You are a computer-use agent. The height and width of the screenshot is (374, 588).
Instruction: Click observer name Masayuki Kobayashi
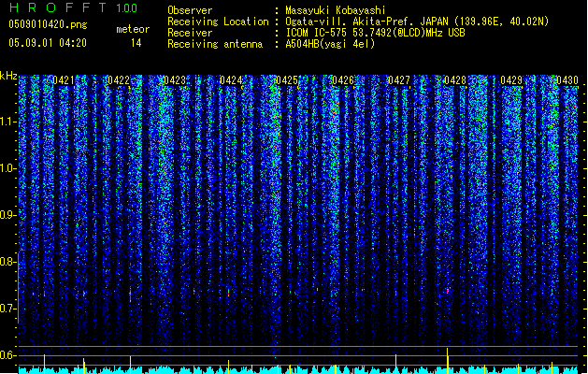336,10
